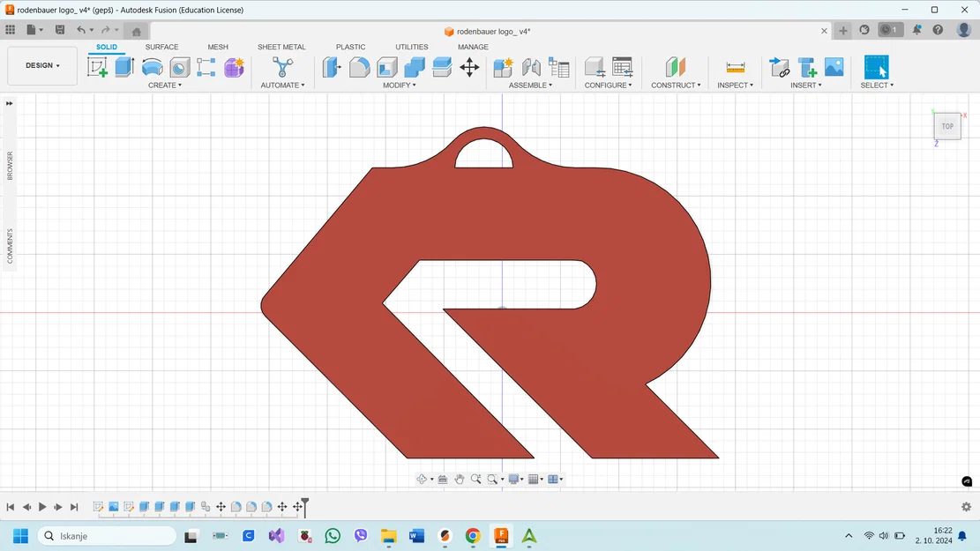The width and height of the screenshot is (980, 551).
Task: Select the Extrude tool
Action: 124,67
